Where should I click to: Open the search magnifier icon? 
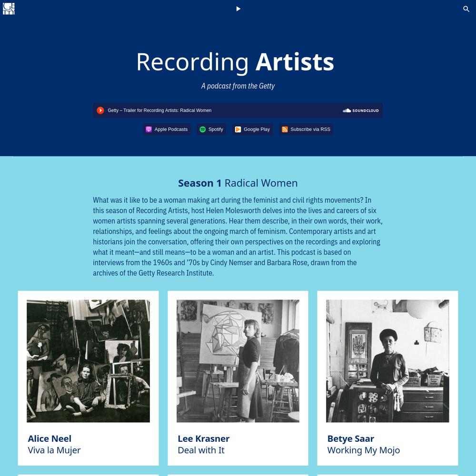[466, 9]
